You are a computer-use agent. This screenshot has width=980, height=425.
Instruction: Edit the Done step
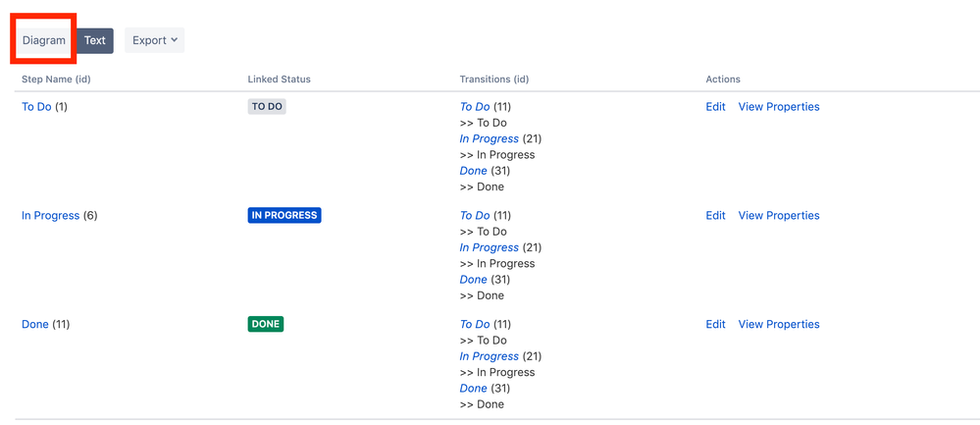coord(715,325)
